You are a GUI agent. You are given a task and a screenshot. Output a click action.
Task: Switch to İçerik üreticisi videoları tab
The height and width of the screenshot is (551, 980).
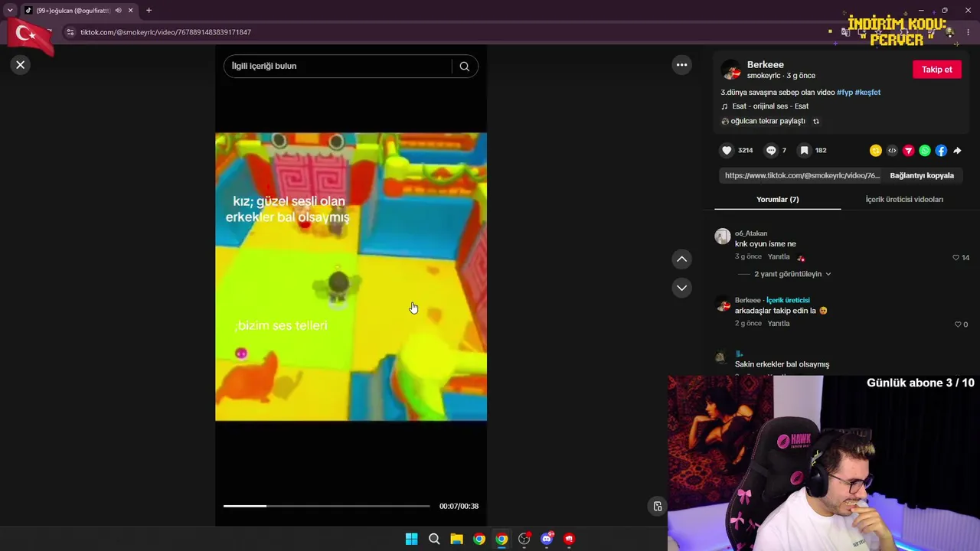point(904,200)
